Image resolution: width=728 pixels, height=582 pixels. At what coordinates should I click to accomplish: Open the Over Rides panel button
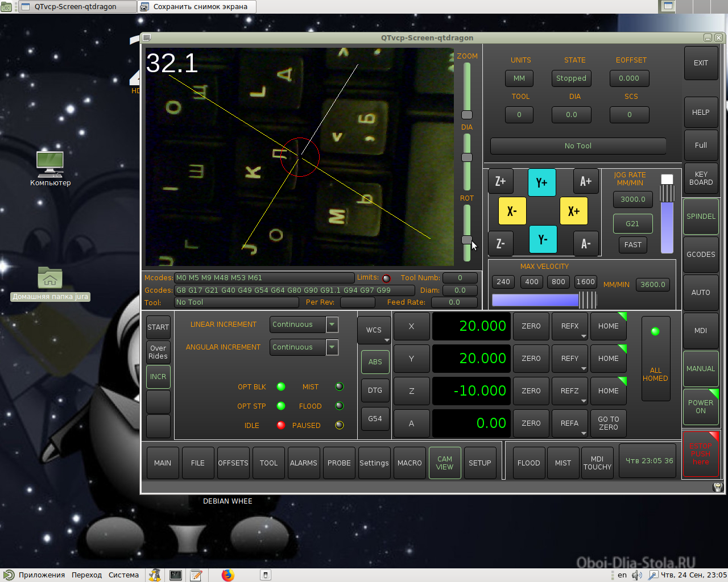(158, 352)
